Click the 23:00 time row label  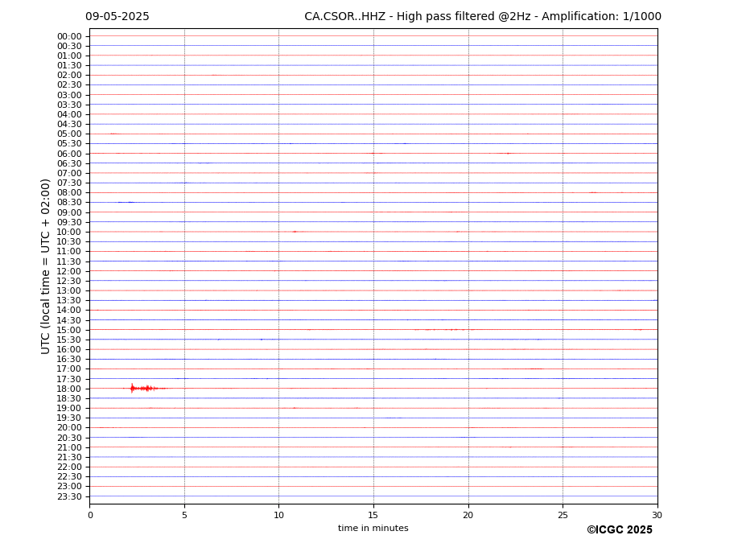[69, 487]
